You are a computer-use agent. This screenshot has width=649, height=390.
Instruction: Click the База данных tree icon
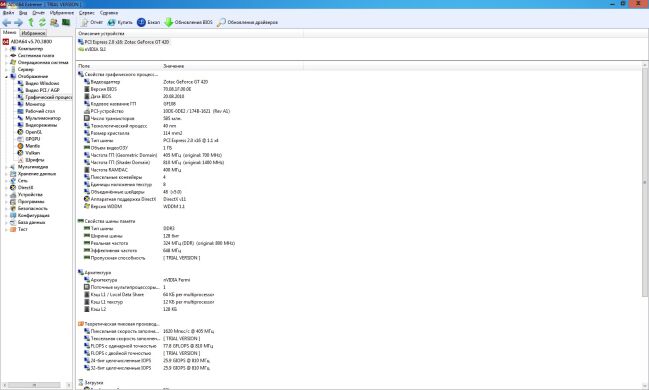tap(13, 222)
